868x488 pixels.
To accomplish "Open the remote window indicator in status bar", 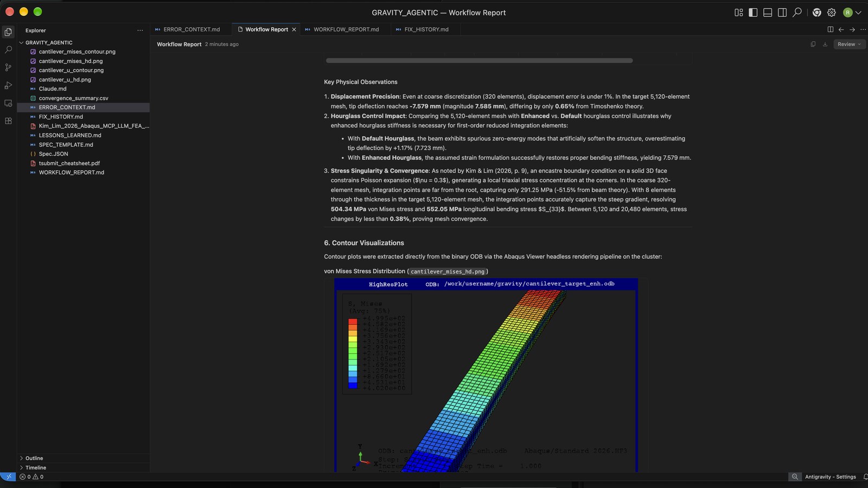I will click(8, 477).
